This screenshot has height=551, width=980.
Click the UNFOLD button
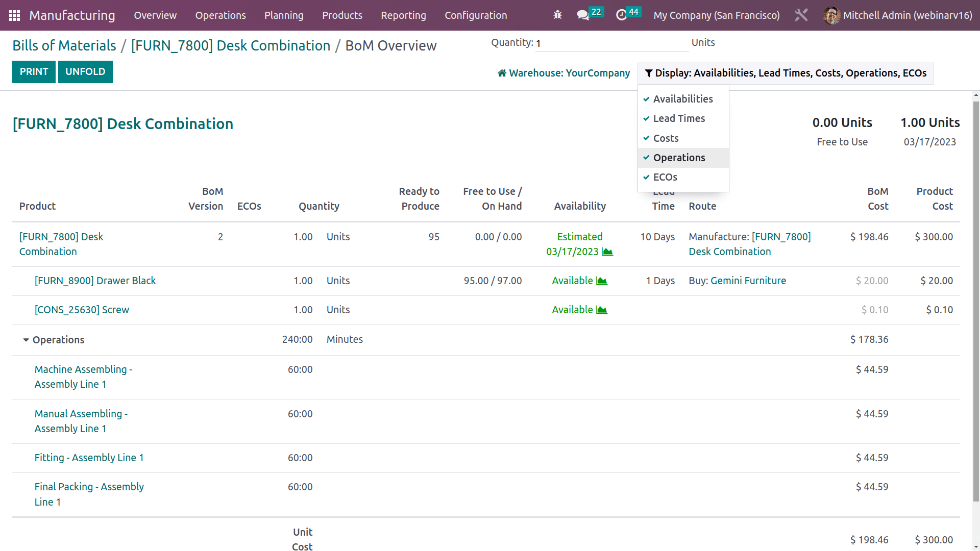pos(85,71)
